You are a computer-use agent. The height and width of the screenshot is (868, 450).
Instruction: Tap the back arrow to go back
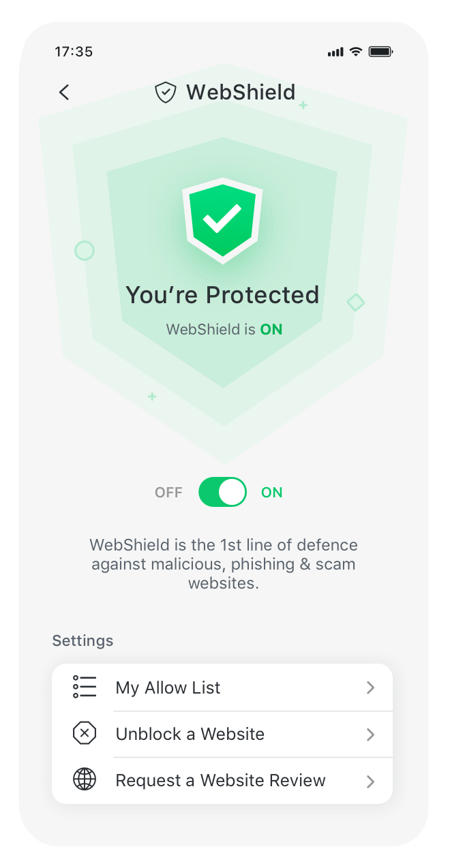click(x=63, y=92)
